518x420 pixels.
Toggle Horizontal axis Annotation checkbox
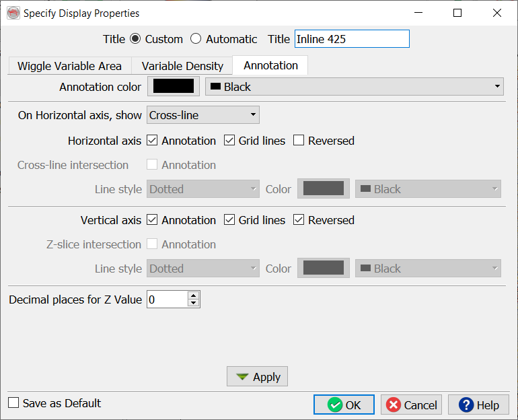[152, 141]
